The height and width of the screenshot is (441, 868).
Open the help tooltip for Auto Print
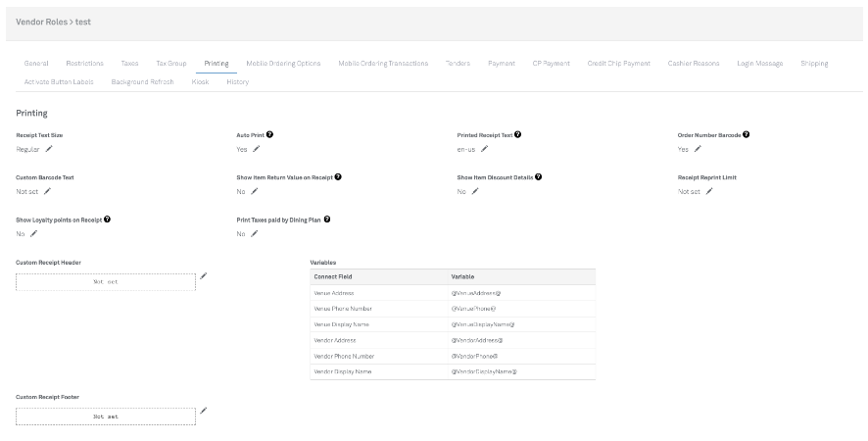(269, 134)
